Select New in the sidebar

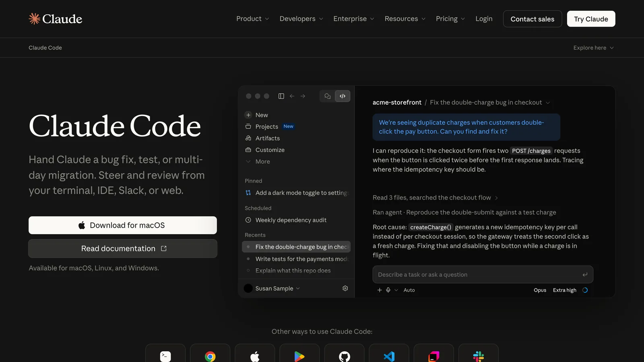point(256,115)
